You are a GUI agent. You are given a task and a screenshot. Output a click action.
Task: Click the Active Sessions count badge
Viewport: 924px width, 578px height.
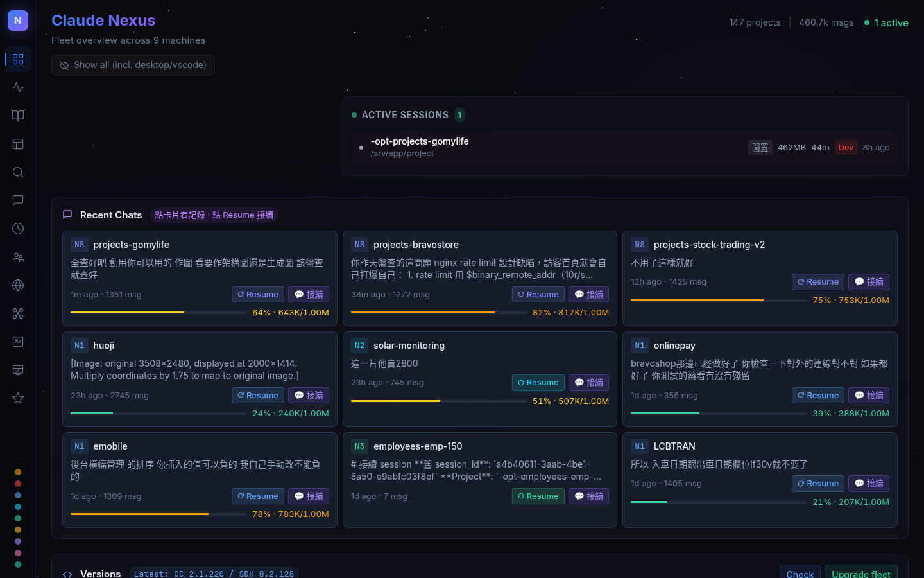pyautogui.click(x=459, y=115)
